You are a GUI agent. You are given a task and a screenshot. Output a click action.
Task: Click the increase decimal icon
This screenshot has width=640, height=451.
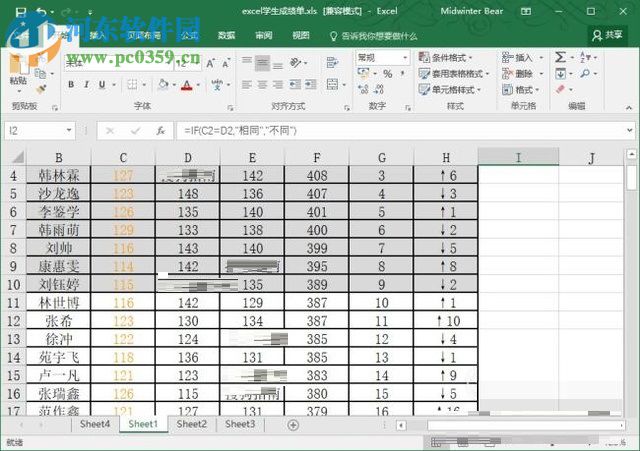(x=363, y=89)
